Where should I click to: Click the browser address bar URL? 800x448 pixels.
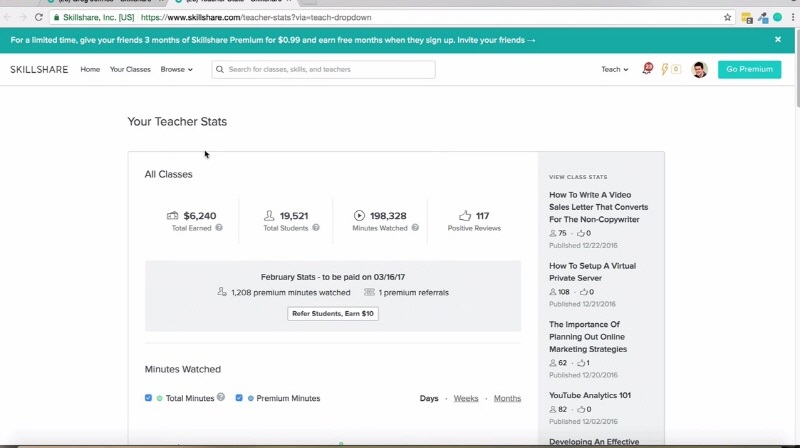256,17
